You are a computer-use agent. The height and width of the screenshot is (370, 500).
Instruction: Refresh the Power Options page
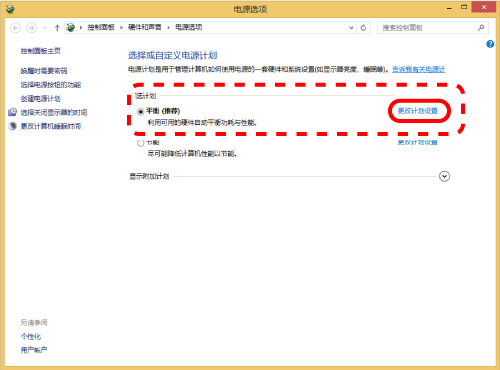pyautogui.click(x=363, y=28)
